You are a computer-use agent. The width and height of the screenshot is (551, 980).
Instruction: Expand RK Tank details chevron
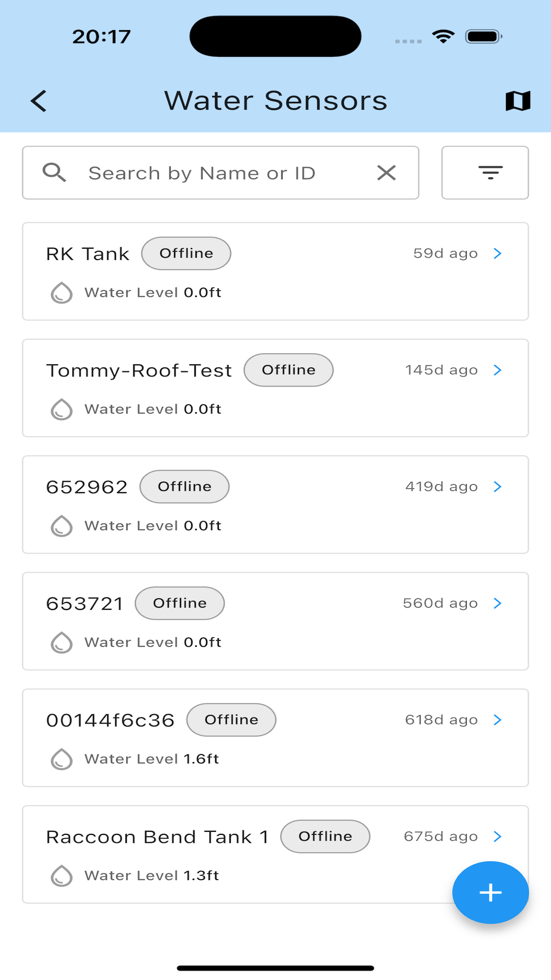(498, 253)
